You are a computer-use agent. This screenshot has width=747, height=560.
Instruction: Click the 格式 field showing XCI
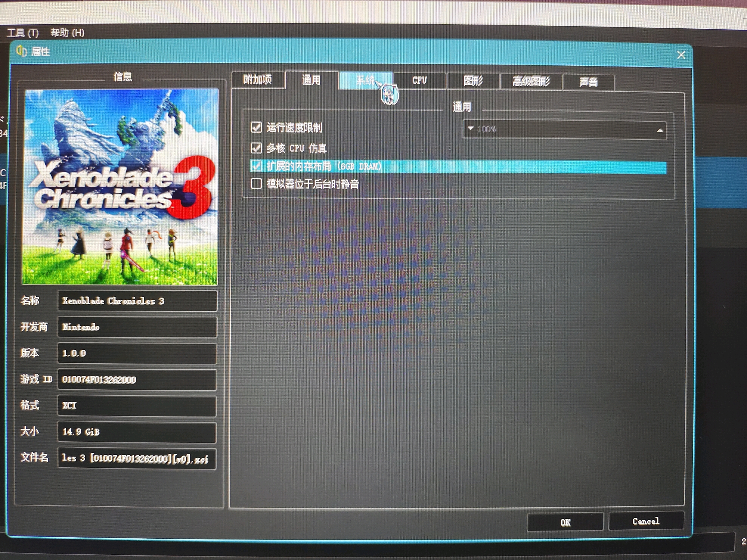pyautogui.click(x=137, y=406)
